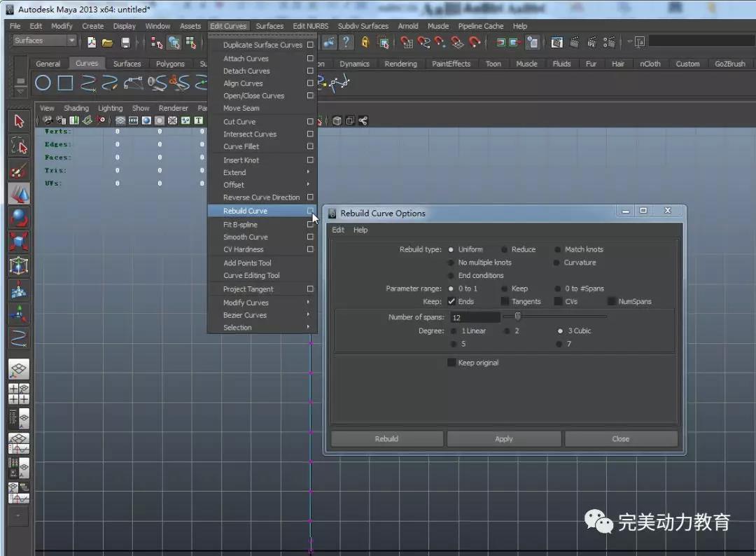Image resolution: width=756 pixels, height=556 pixels.
Task: Switch to single perspective view layout
Action: 19,369
